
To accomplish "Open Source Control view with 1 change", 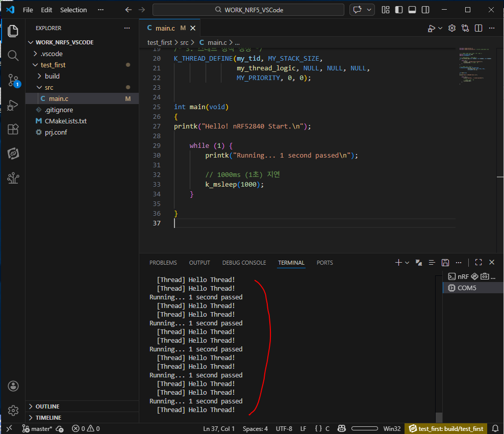I will 13,80.
